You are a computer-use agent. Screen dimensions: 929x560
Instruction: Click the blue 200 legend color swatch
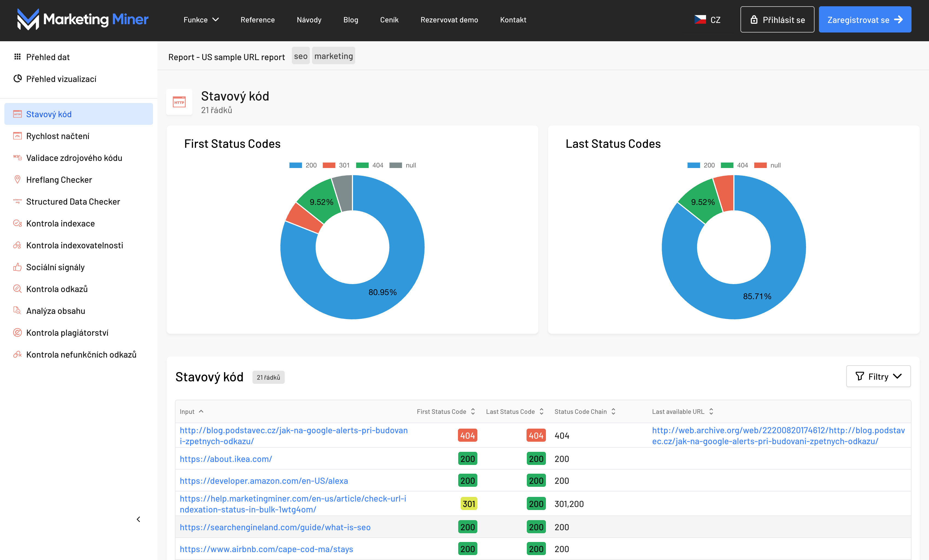pyautogui.click(x=296, y=165)
